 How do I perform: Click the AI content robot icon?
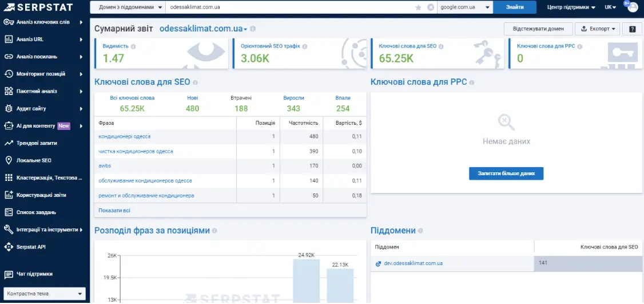point(9,126)
